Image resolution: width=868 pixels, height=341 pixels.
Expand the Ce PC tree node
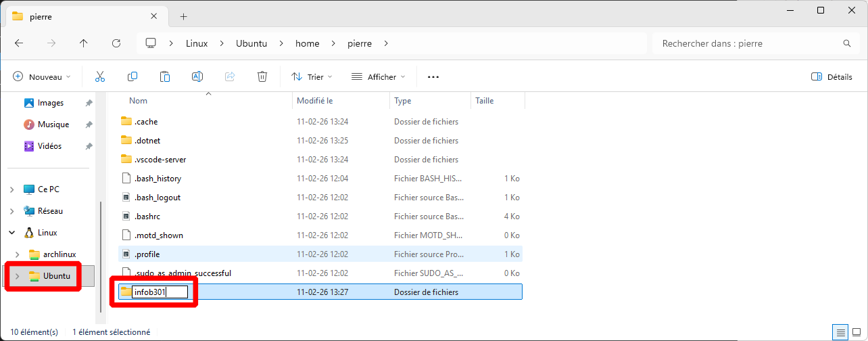coord(12,189)
